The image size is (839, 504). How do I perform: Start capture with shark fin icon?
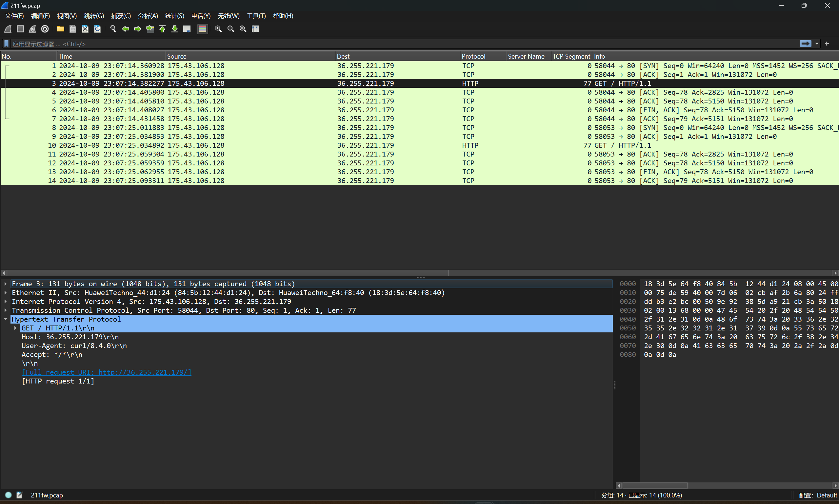point(8,29)
